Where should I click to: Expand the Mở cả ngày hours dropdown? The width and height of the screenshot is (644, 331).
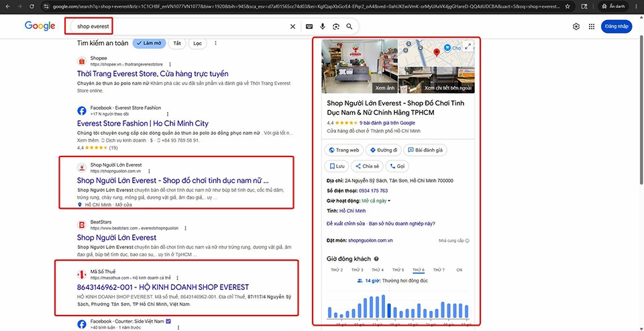376,201
